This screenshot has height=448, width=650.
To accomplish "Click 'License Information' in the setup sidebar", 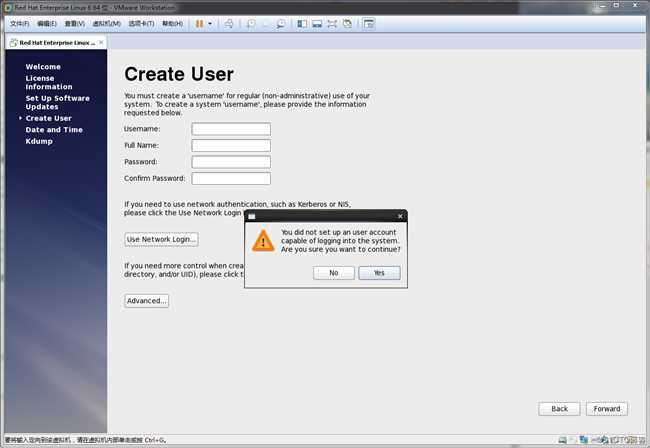I will click(49, 82).
